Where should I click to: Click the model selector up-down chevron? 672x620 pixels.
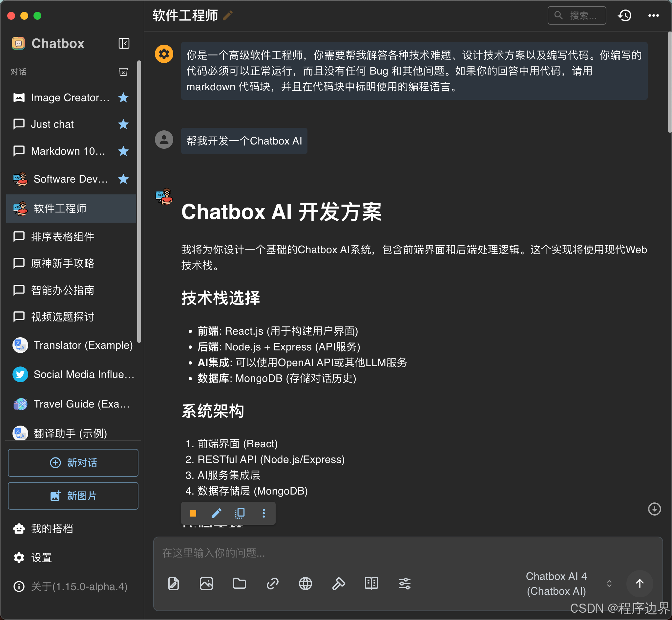pyautogui.click(x=609, y=584)
